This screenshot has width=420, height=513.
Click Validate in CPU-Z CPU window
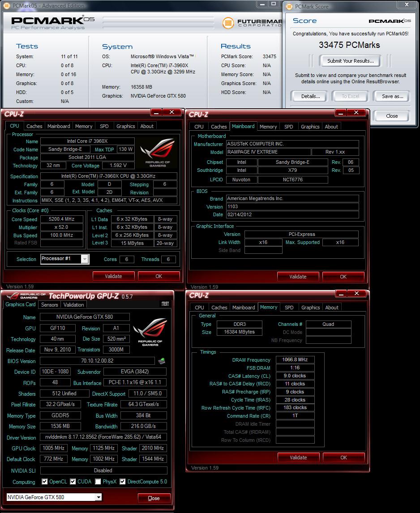(x=113, y=276)
